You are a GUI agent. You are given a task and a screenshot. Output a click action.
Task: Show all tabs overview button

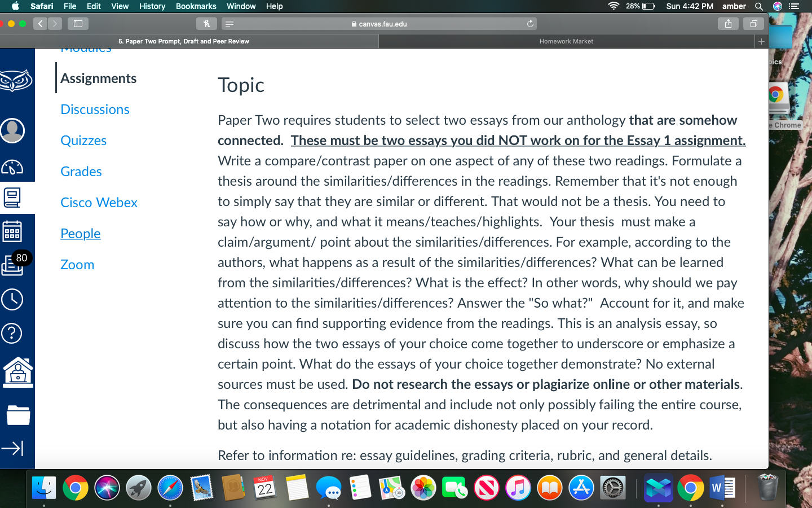tap(753, 24)
